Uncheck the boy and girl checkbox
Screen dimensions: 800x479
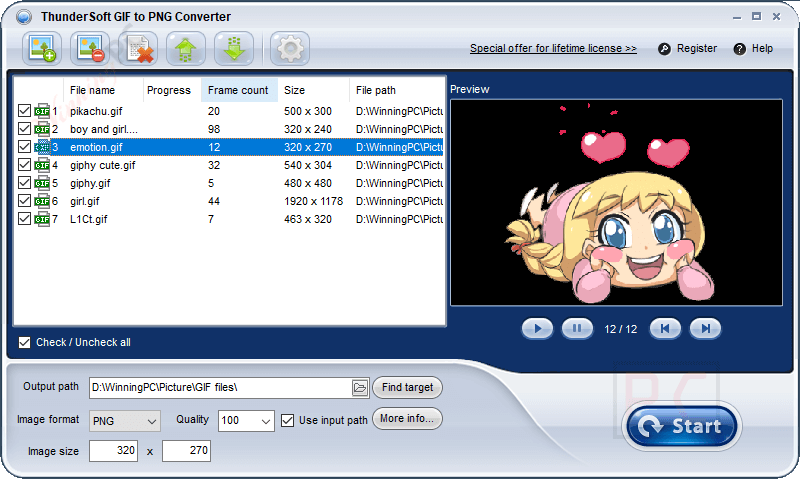click(x=24, y=128)
